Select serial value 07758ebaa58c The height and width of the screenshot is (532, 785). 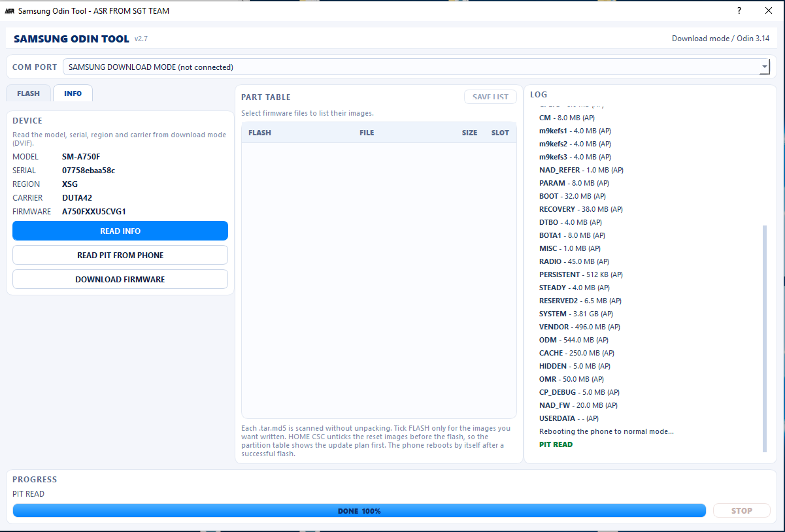click(x=89, y=171)
